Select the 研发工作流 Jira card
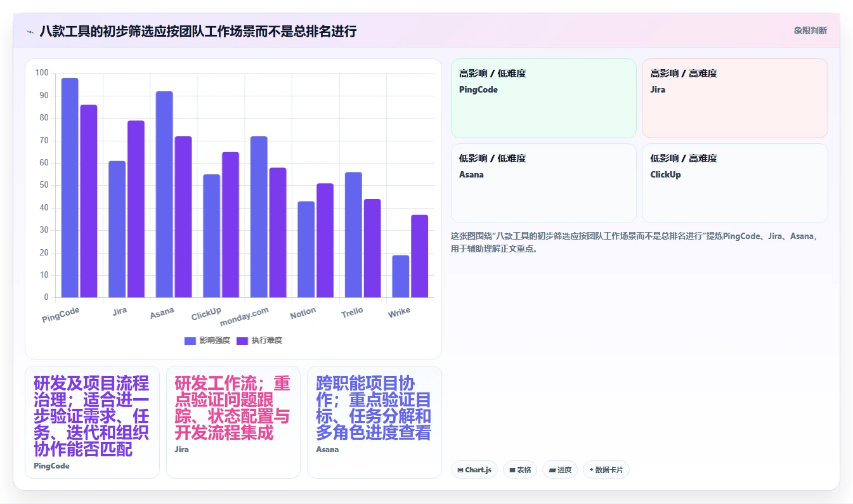This screenshot has width=853, height=504. 233,422
